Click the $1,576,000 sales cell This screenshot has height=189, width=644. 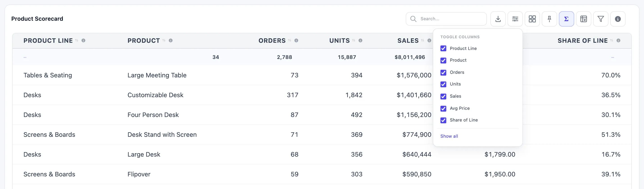coord(414,75)
